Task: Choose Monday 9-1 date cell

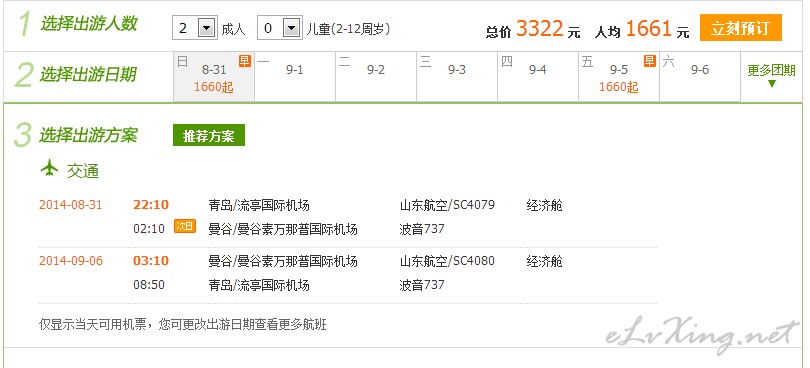Action: [295, 76]
